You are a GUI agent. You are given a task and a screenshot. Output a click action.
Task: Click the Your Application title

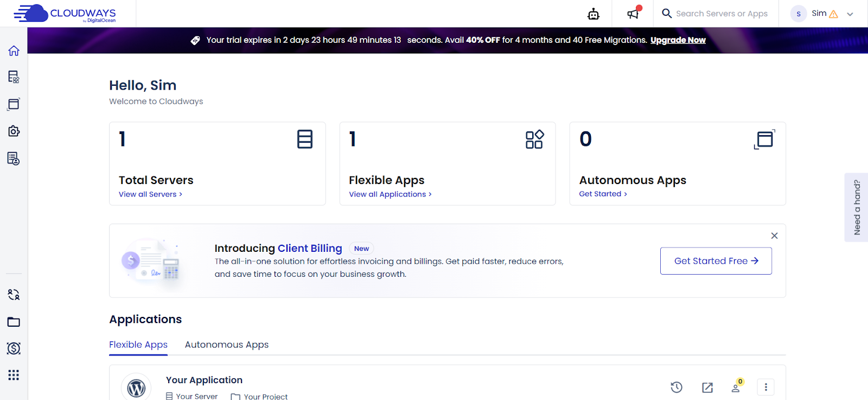click(x=204, y=380)
